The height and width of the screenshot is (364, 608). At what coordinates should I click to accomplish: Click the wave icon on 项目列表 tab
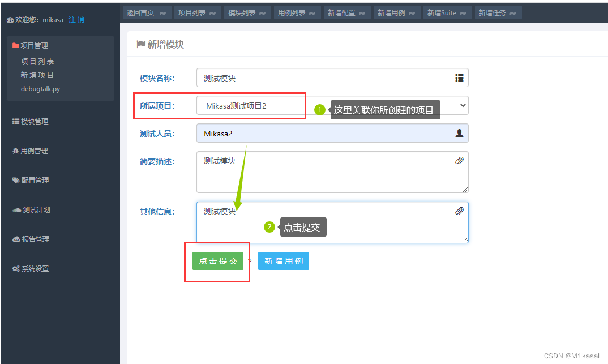pos(212,13)
